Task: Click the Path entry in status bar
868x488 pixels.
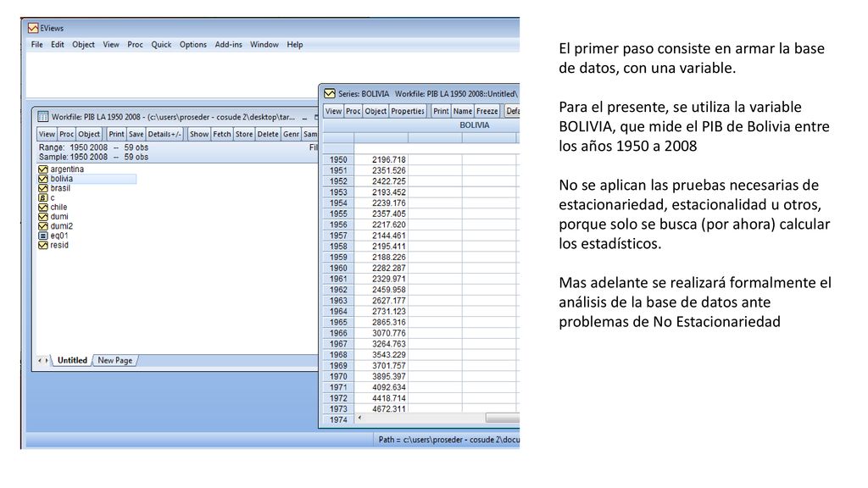Action: [448, 440]
